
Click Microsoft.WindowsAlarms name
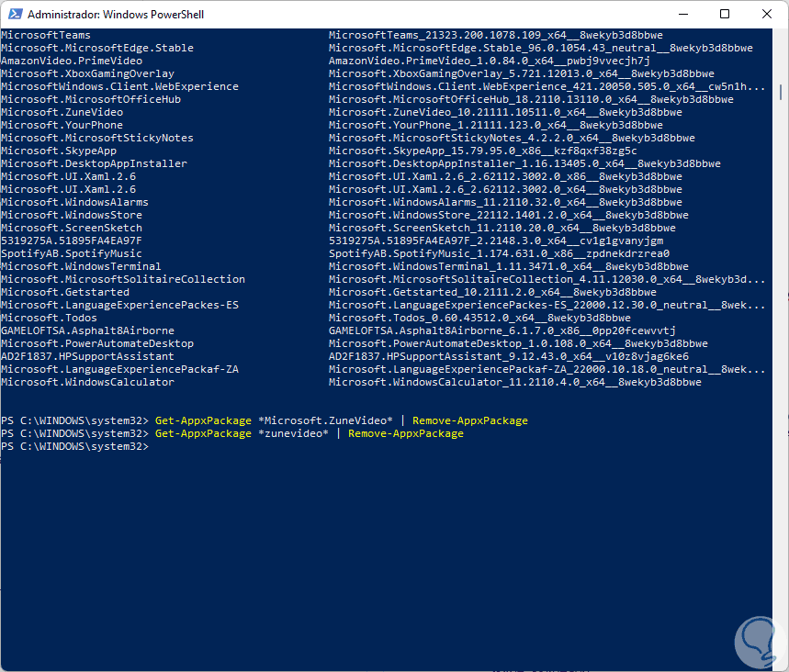[74, 202]
